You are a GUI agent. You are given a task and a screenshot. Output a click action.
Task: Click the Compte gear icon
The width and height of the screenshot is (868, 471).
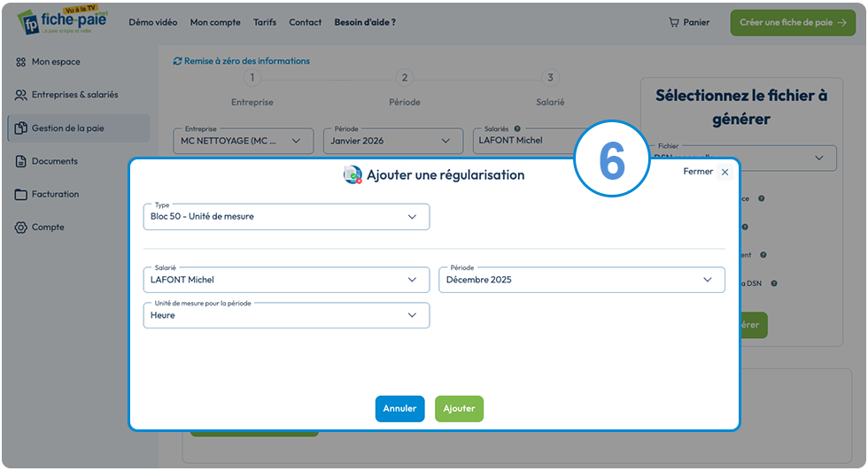coord(20,228)
